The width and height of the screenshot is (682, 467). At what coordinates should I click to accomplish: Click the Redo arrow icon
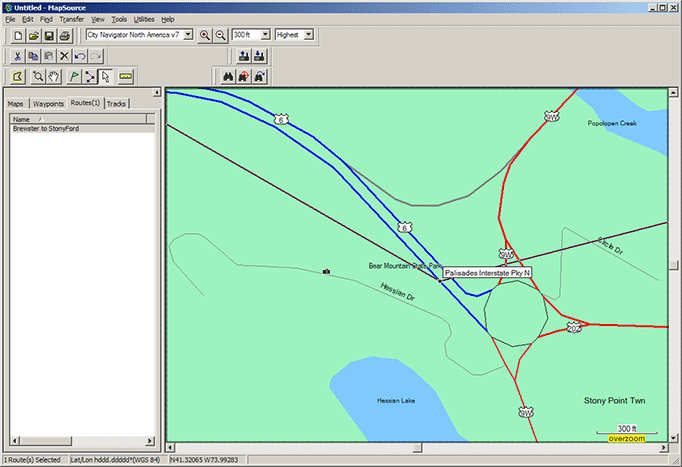(x=96, y=56)
